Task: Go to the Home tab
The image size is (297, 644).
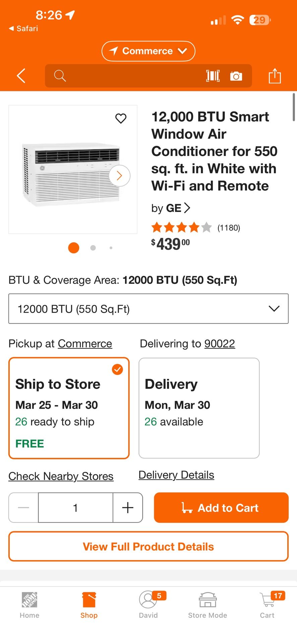Action: [x=29, y=605]
